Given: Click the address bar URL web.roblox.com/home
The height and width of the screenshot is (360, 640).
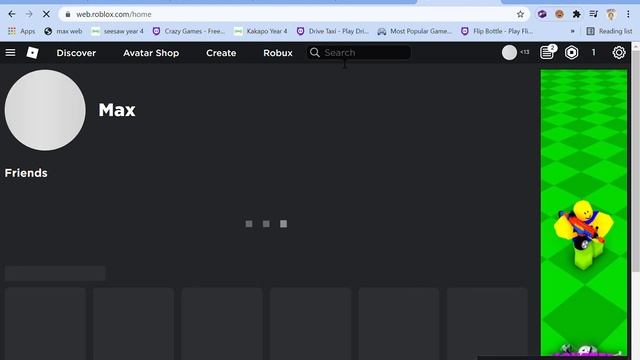Looking at the screenshot, I should [x=114, y=14].
